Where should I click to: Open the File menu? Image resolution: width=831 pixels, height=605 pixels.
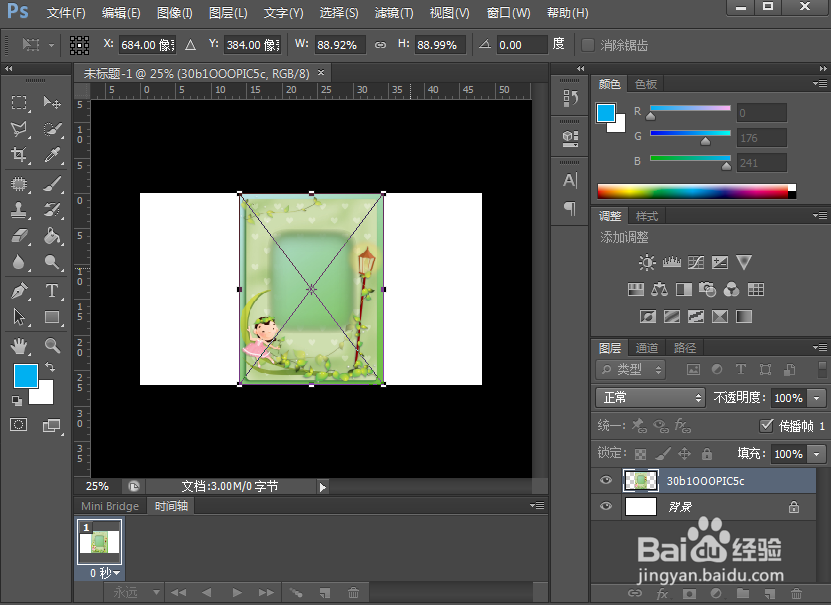click(x=66, y=13)
